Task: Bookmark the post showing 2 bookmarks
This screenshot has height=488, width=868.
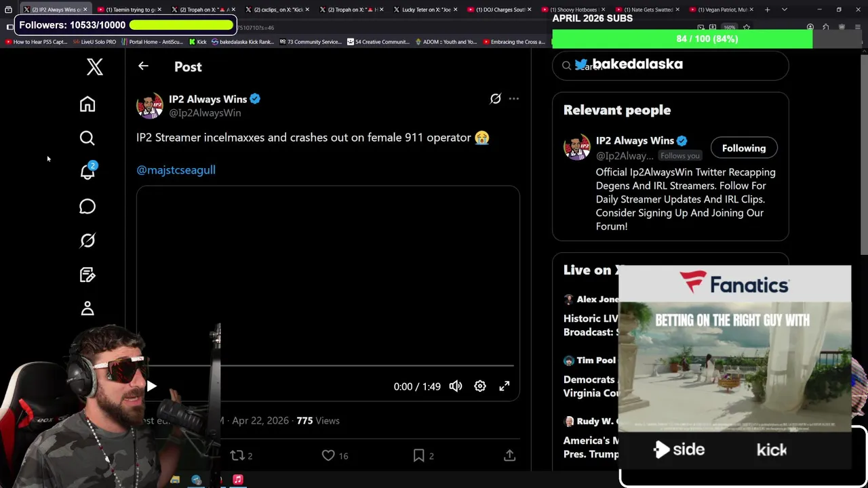Action: click(423, 456)
